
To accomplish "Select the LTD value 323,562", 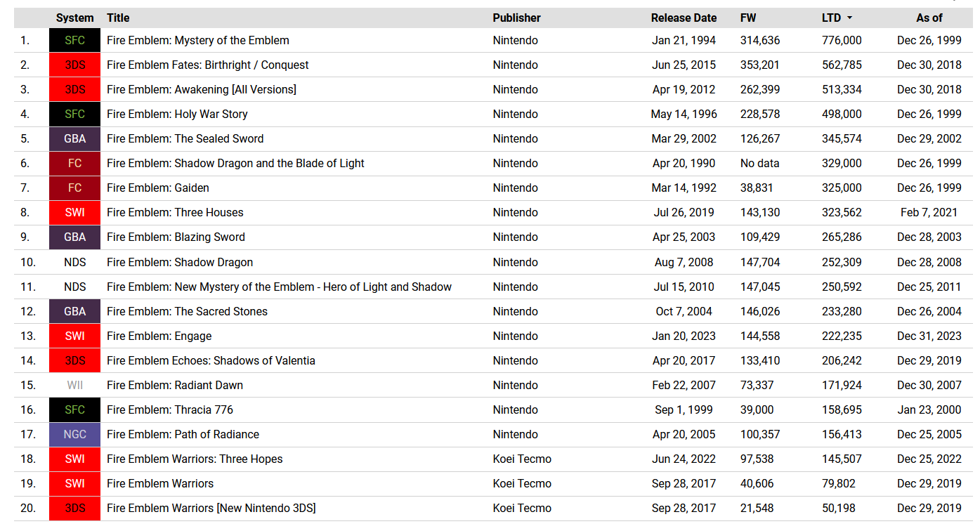I will [x=842, y=213].
